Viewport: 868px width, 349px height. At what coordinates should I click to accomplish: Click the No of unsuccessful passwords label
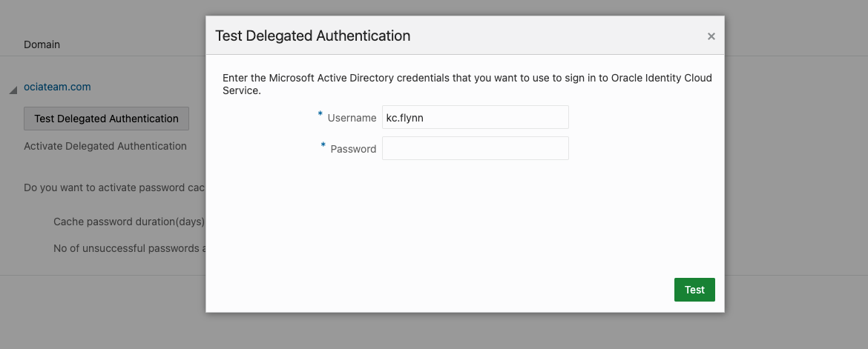coord(130,248)
